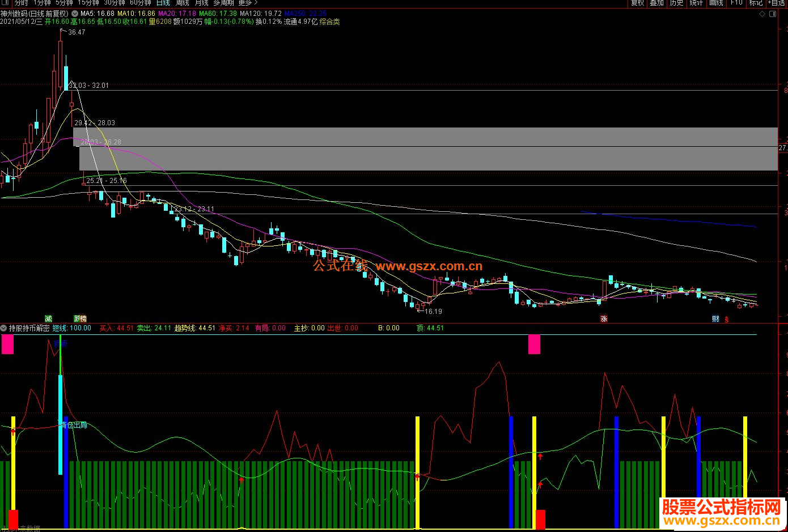The height and width of the screenshot is (532, 788).
Task: Expand the main chart indicator dropdown arrow
Action: [75, 14]
